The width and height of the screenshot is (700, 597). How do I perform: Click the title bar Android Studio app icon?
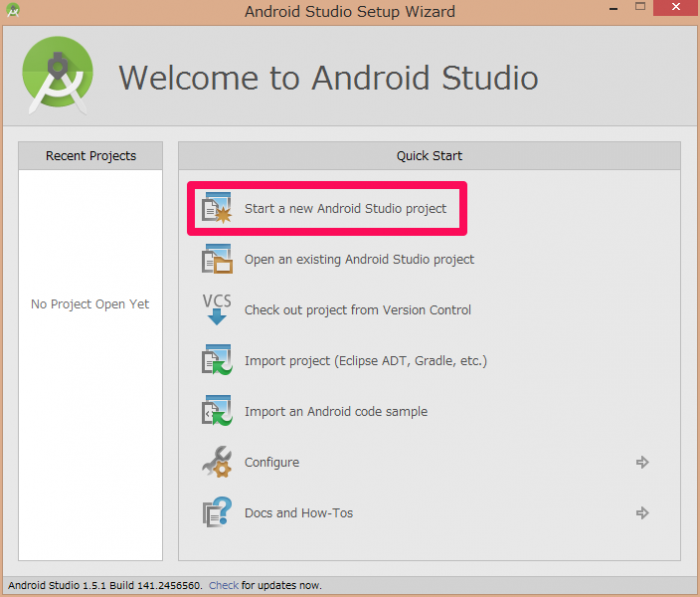point(13,10)
